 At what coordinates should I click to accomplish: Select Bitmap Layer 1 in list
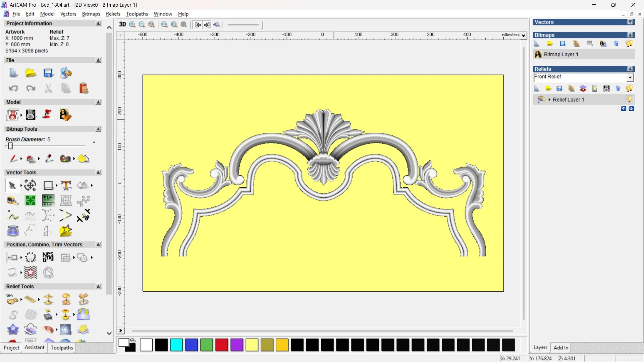[561, 54]
